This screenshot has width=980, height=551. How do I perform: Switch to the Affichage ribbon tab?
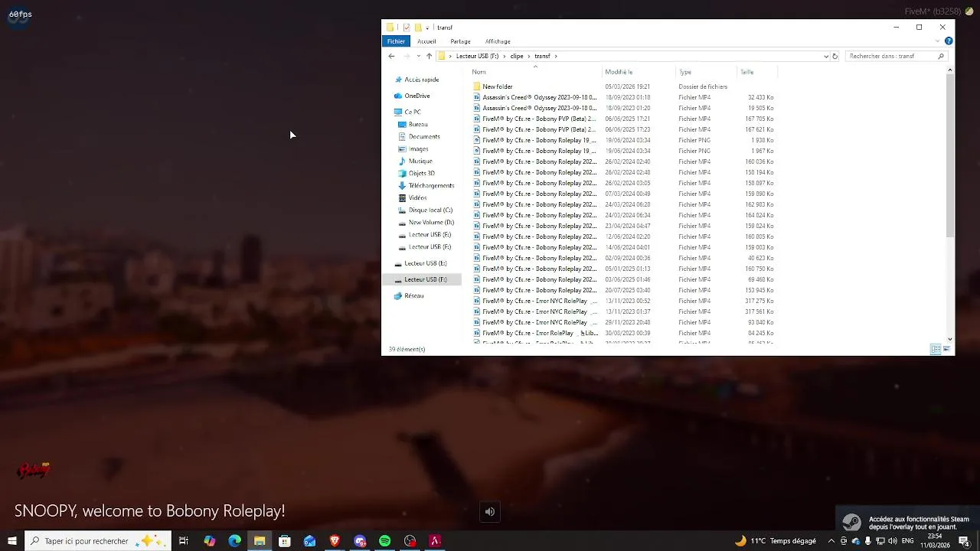point(498,41)
